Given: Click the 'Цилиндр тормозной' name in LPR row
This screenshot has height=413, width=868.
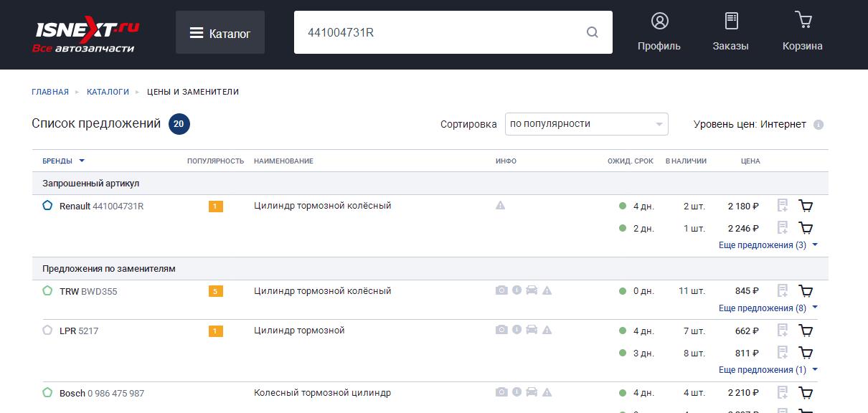Looking at the screenshot, I should coord(299,331).
